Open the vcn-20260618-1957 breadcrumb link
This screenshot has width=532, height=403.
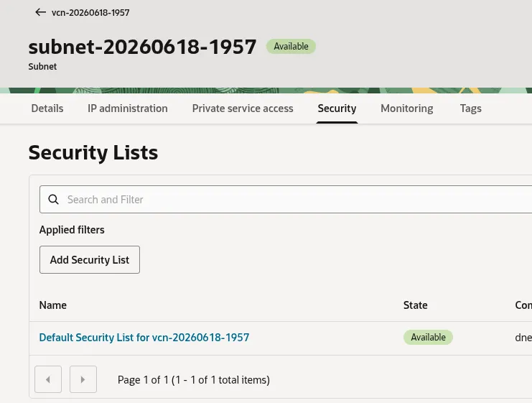[90, 12]
